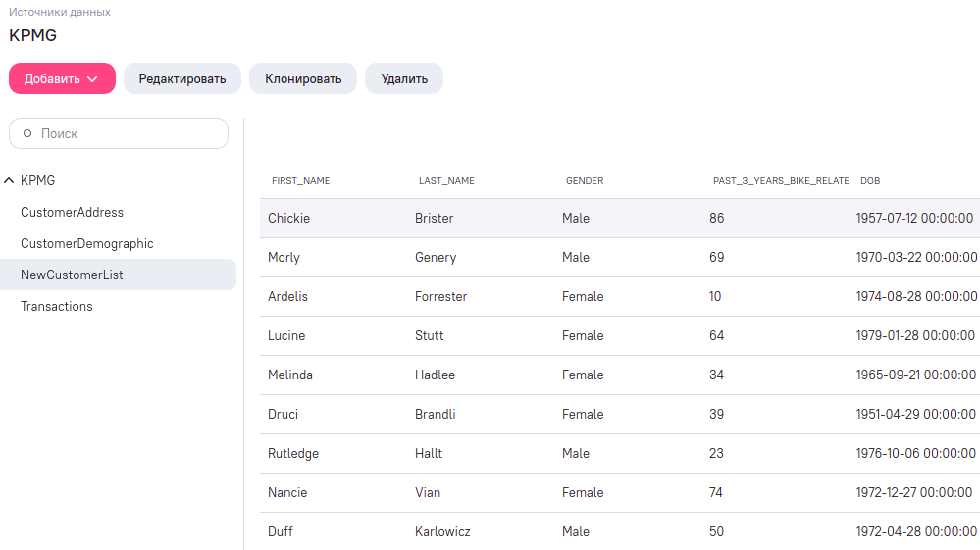Click the DOB column header
This screenshot has width=980, height=550.
870,181
